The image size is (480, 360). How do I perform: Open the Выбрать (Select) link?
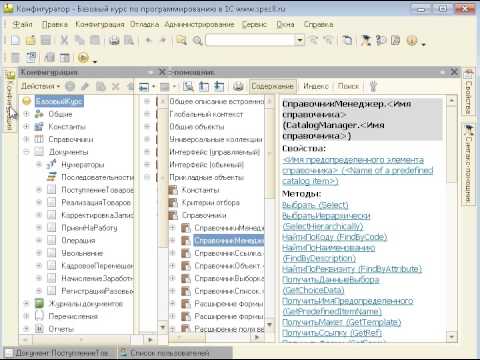point(315,205)
